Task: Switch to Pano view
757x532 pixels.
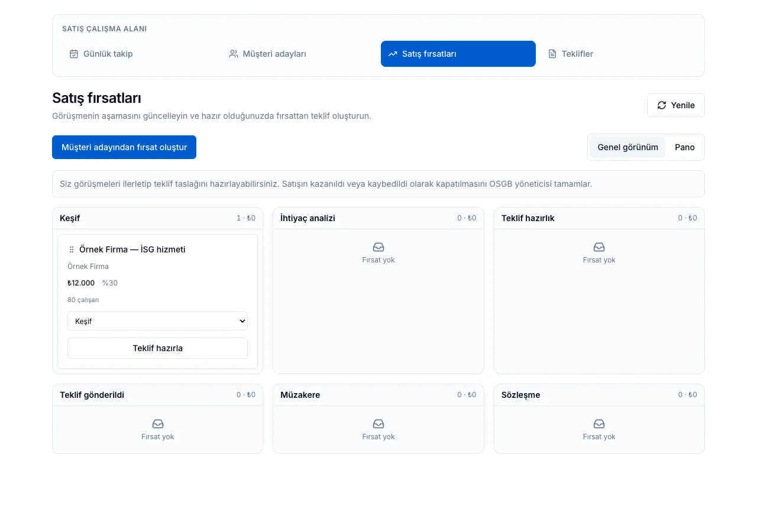Action: [685, 147]
